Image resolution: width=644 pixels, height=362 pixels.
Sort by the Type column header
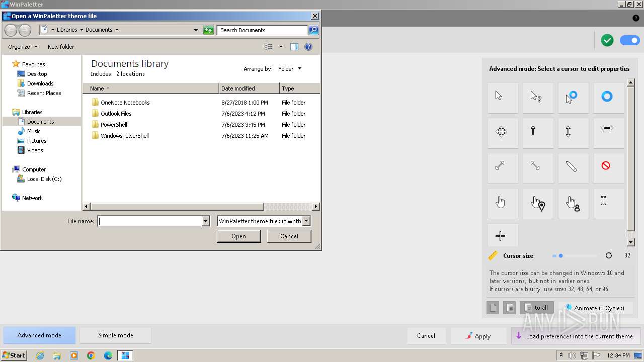click(x=299, y=88)
